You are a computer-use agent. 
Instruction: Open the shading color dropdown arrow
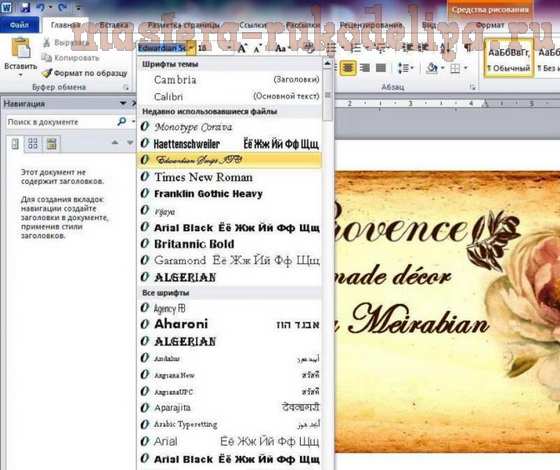443,68
